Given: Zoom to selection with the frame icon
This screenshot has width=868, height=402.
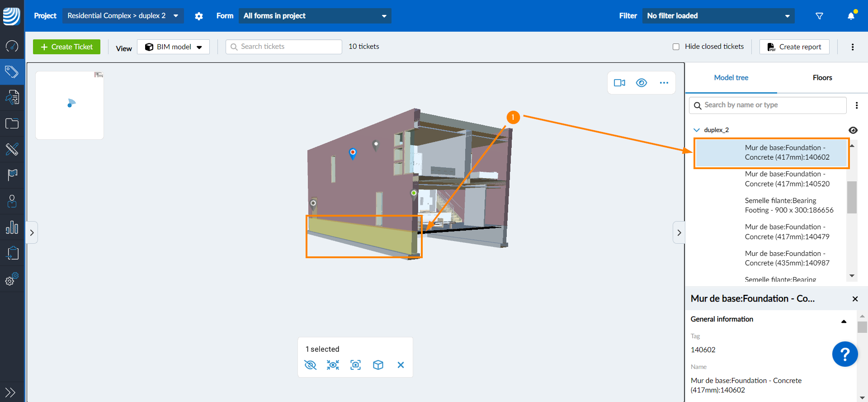Looking at the screenshot, I should tap(356, 365).
